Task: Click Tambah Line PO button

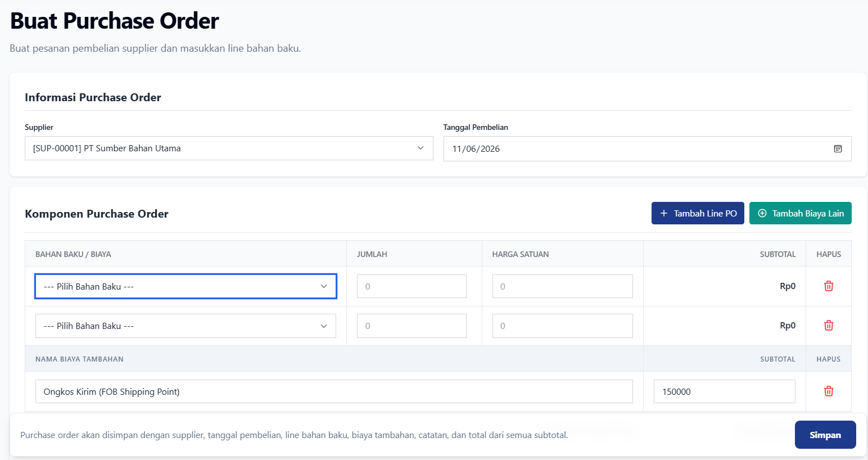Action: coord(698,213)
